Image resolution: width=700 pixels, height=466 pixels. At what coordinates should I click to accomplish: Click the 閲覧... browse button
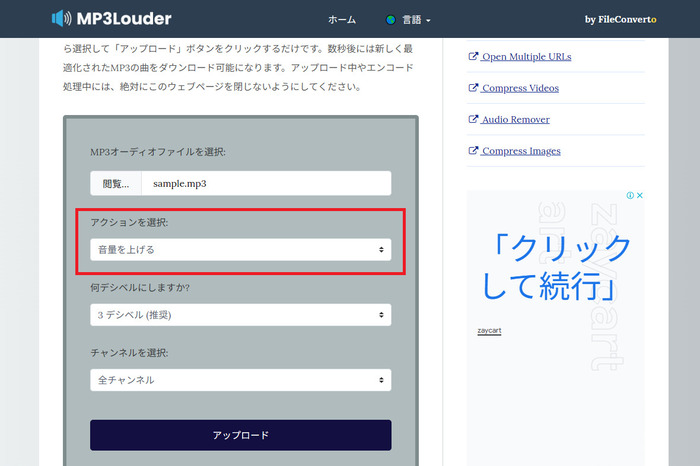[x=116, y=184]
